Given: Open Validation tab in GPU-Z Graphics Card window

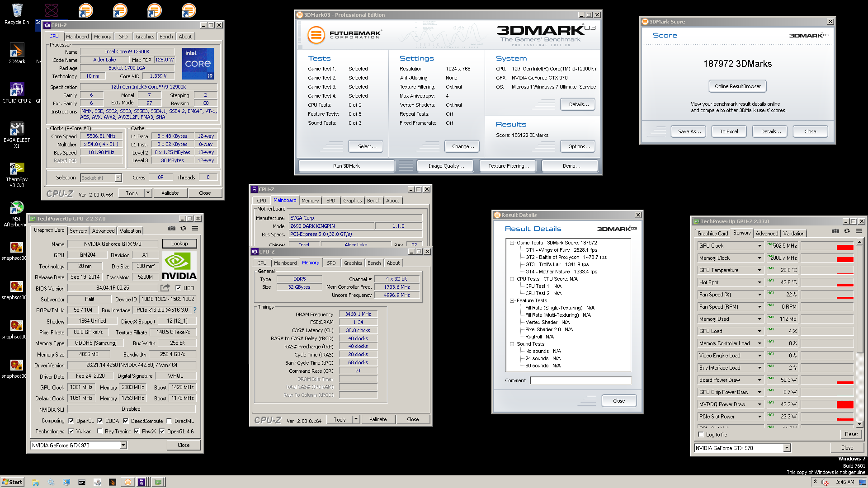Looking at the screenshot, I should pyautogui.click(x=130, y=231).
